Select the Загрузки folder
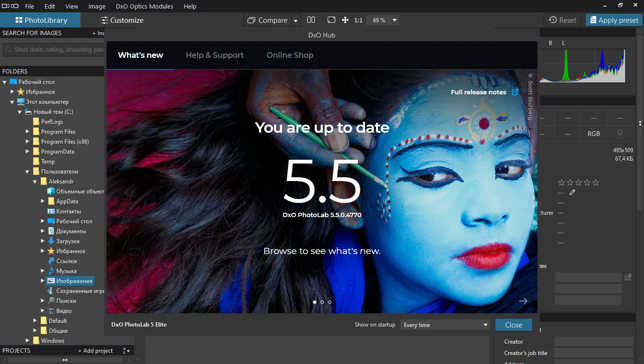Image resolution: width=644 pixels, height=364 pixels. [68, 241]
